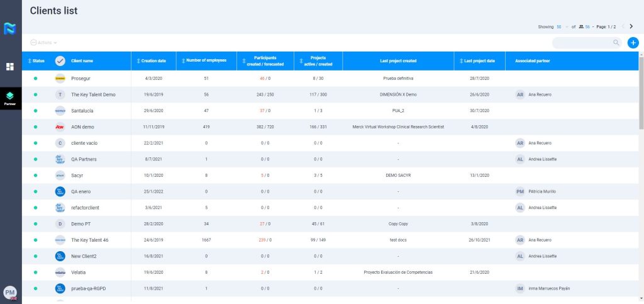
Task: Sort by Last project date column
Action: [x=479, y=61]
